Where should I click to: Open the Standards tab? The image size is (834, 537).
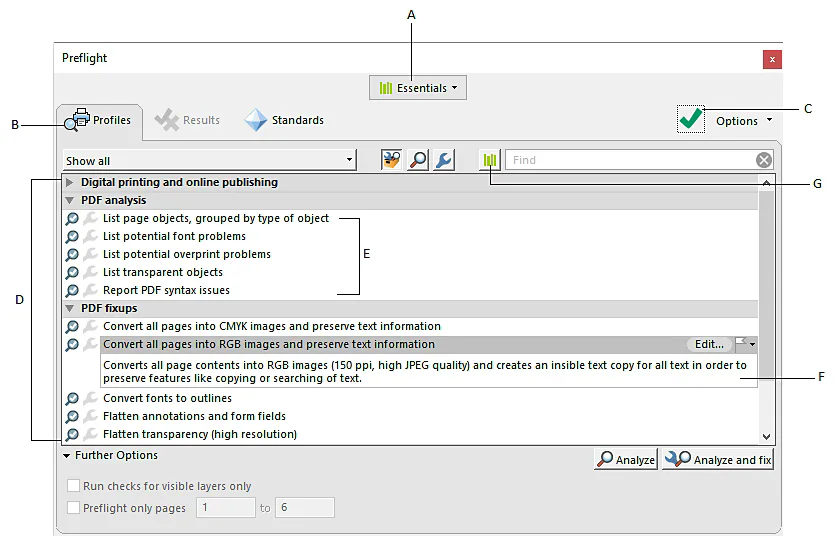(x=284, y=120)
